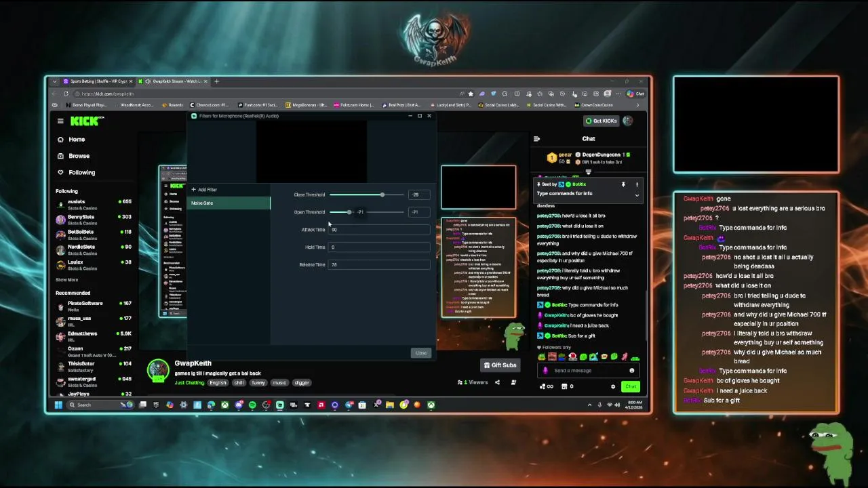Click the Attack Time field
This screenshot has width=868, height=488.
[379, 230]
